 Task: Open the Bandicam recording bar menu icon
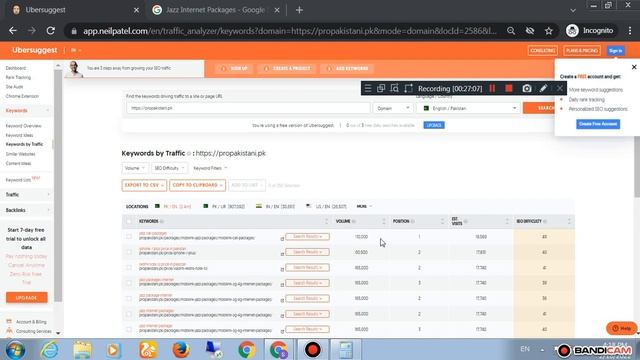(368, 88)
